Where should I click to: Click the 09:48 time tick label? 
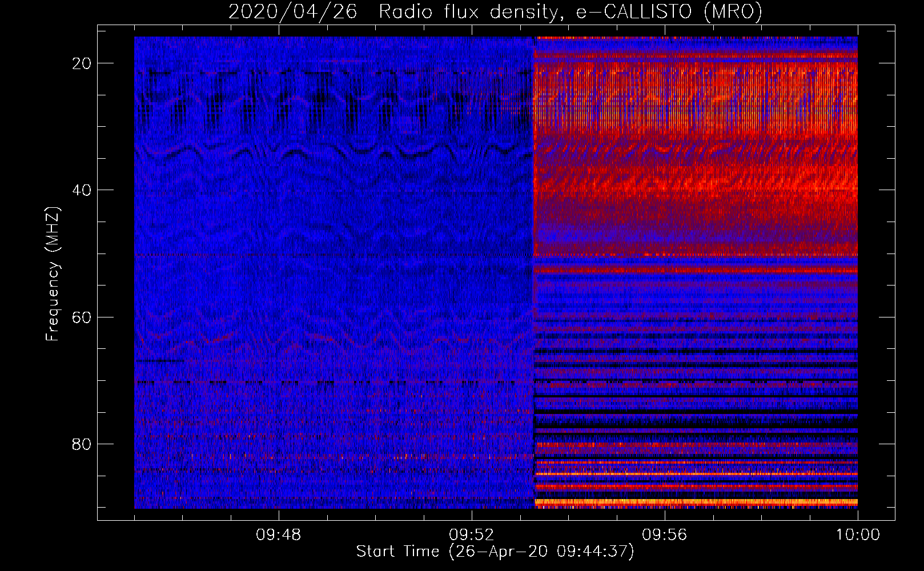[279, 535]
